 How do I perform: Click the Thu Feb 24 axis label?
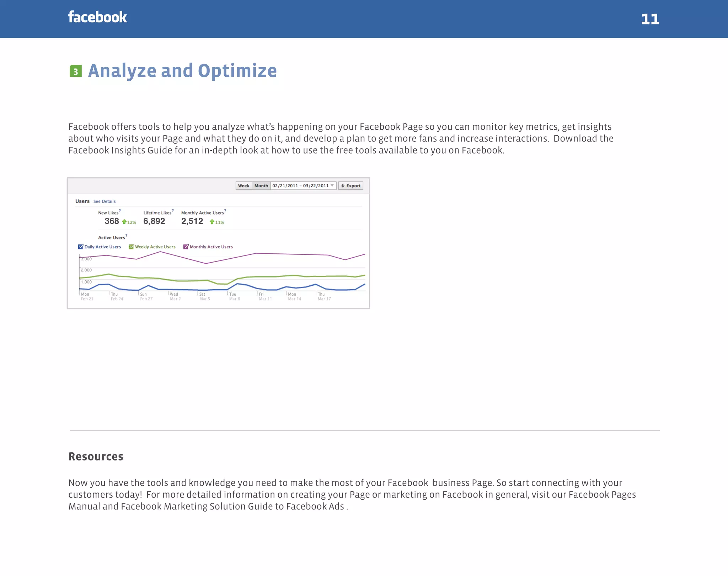pyautogui.click(x=117, y=297)
